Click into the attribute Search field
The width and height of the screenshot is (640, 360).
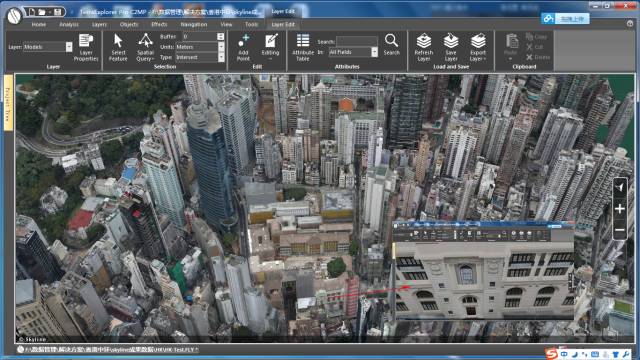[357, 41]
